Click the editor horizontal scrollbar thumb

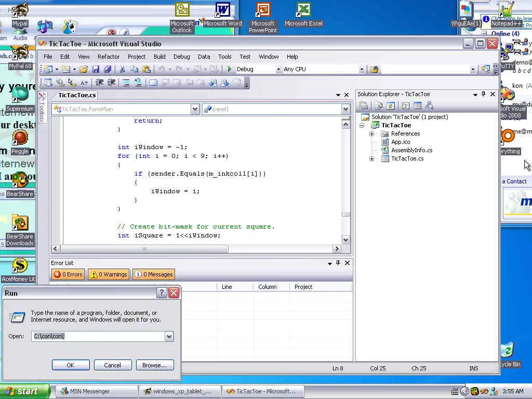click(x=145, y=249)
